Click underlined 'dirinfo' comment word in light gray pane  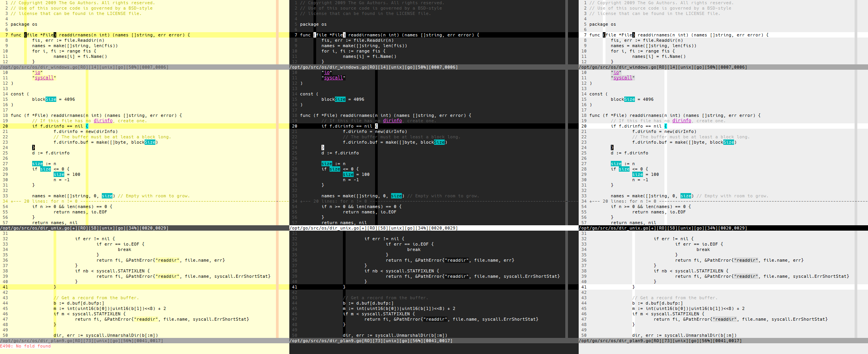point(682,121)
